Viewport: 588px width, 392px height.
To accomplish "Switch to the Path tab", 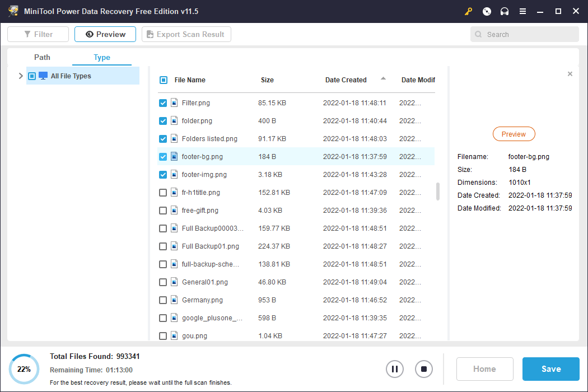I will pyautogui.click(x=42, y=57).
